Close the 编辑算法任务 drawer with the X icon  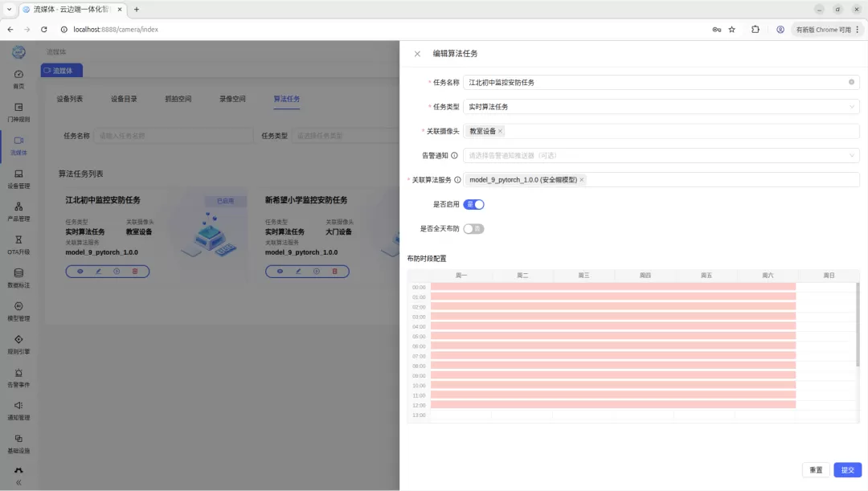(x=417, y=54)
